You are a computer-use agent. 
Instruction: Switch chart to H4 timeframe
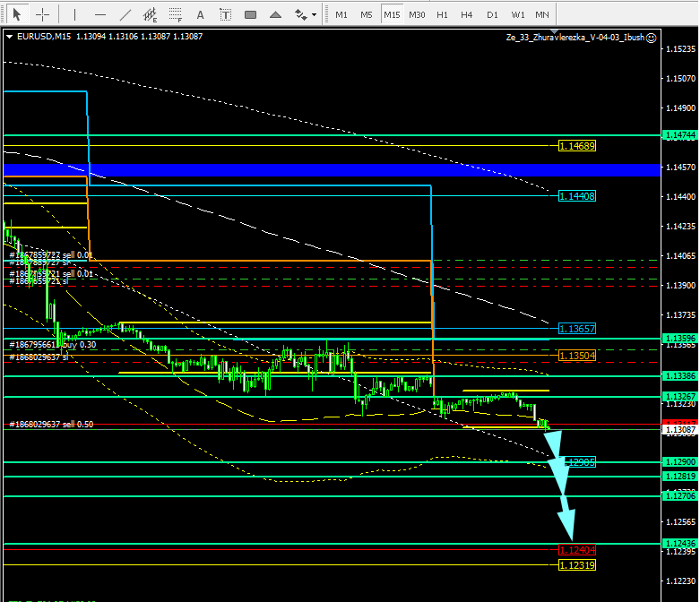click(467, 14)
